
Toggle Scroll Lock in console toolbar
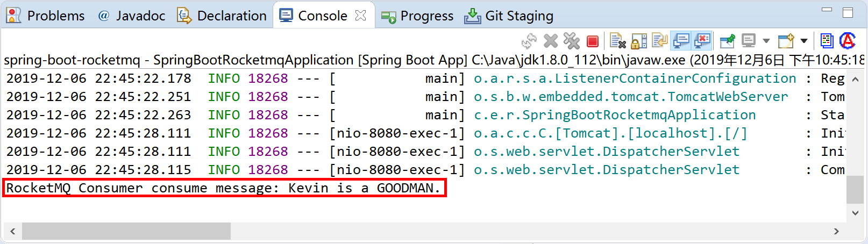639,41
